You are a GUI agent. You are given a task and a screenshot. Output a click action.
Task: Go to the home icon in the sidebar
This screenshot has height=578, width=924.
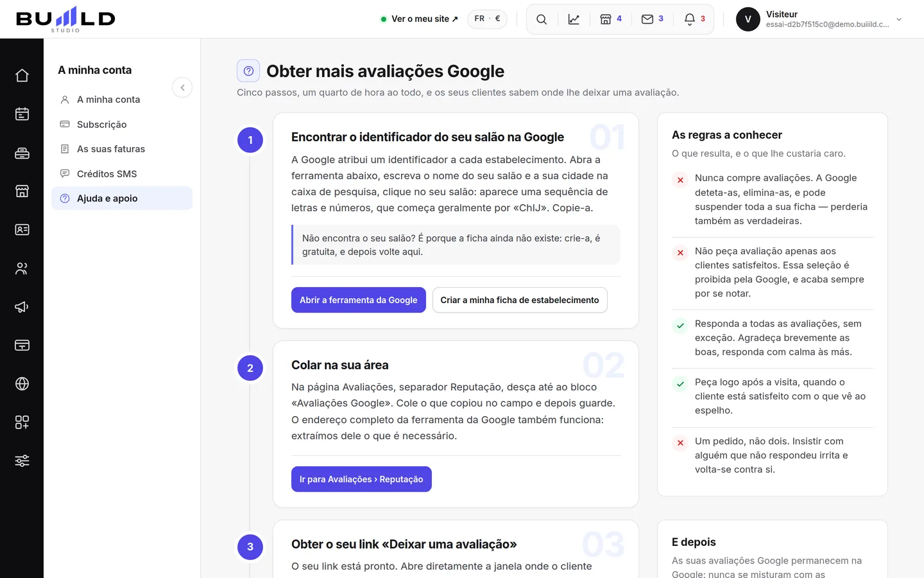coord(22,76)
